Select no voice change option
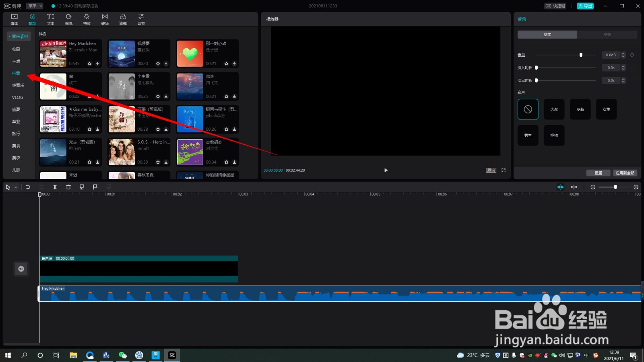The image size is (644, 362). tap(528, 109)
